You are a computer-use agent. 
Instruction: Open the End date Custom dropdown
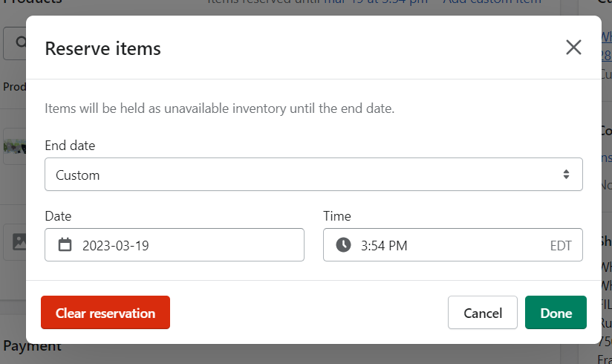[313, 175]
